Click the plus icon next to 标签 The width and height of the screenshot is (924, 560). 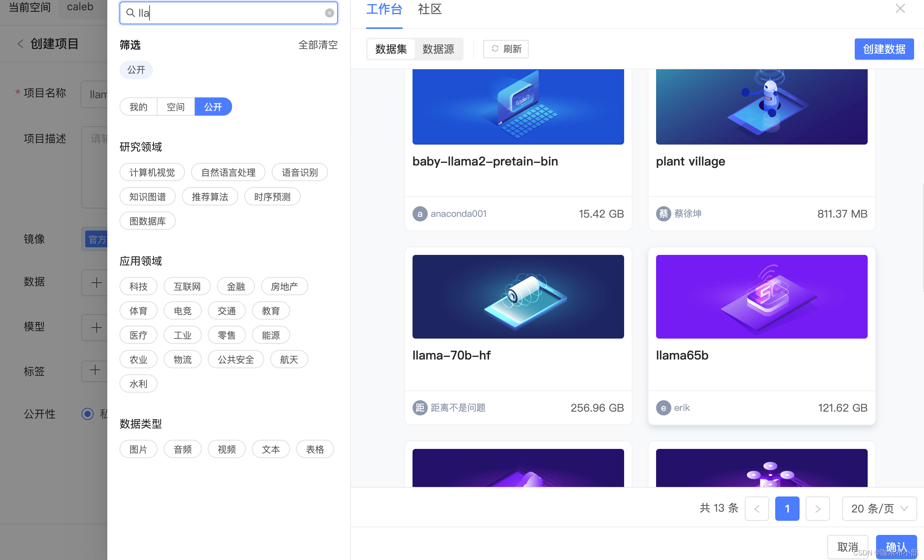pyautogui.click(x=95, y=370)
